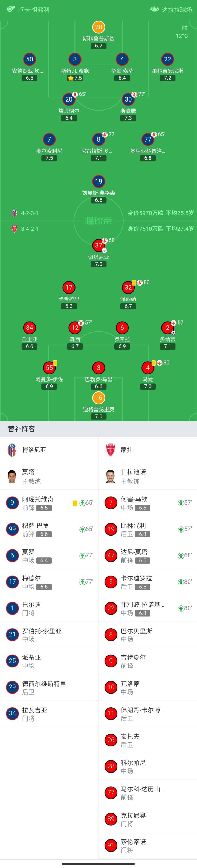Screen dimensions: 197x868
Task: Select Bologna player 7 奥尔索利尼
Action: click(49, 139)
